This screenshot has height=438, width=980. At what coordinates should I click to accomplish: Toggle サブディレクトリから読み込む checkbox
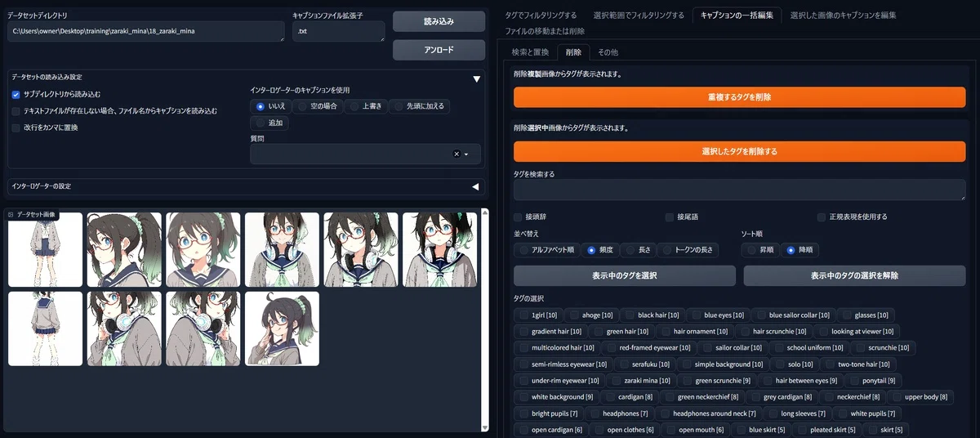[16, 95]
